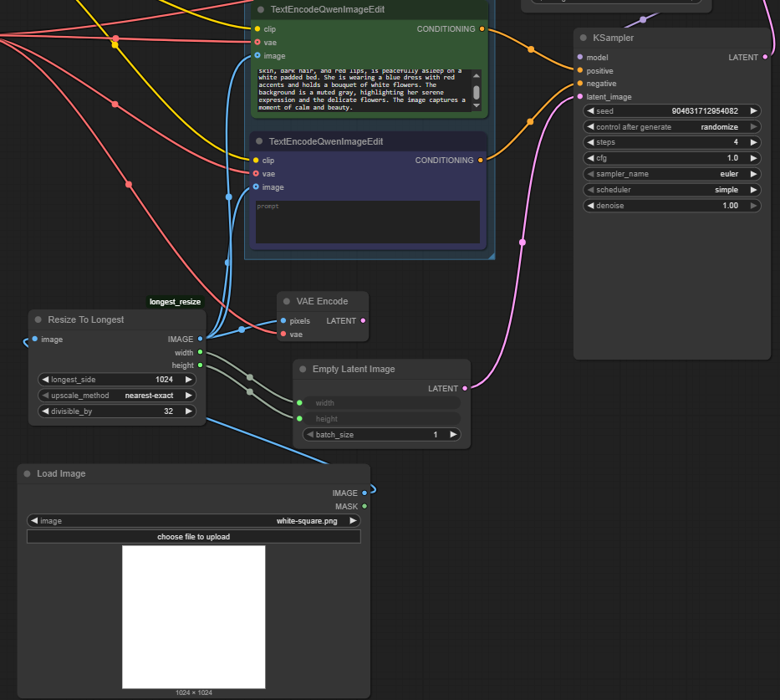The image size is (780, 700).
Task: Click choose file to upload button
Action: coord(193,537)
